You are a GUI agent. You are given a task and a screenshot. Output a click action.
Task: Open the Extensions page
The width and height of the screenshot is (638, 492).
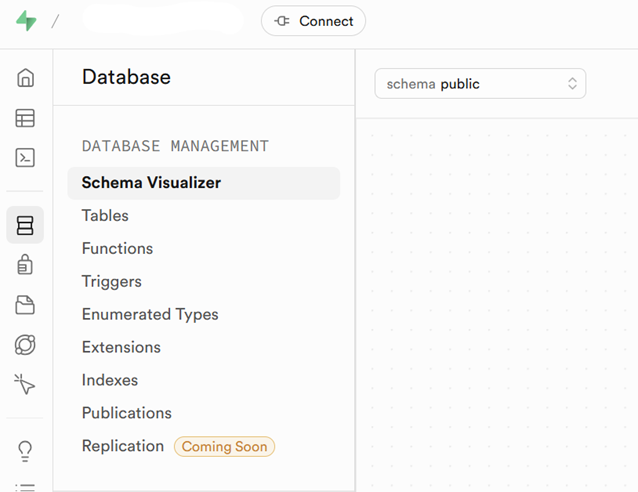[x=121, y=348]
